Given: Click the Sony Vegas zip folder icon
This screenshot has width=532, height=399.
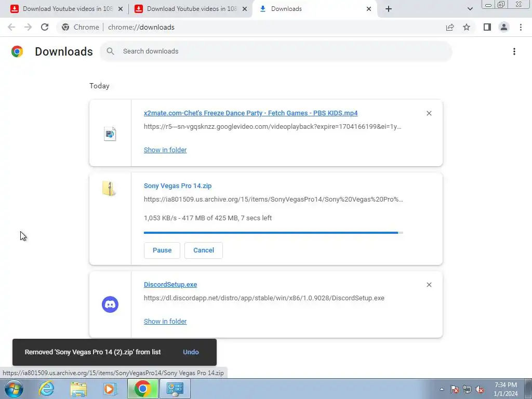Looking at the screenshot, I should (x=109, y=189).
